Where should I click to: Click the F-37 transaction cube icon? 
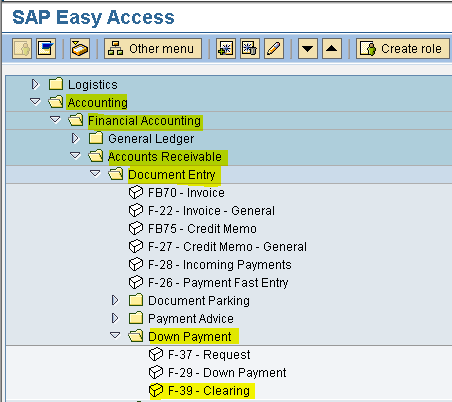point(156,355)
